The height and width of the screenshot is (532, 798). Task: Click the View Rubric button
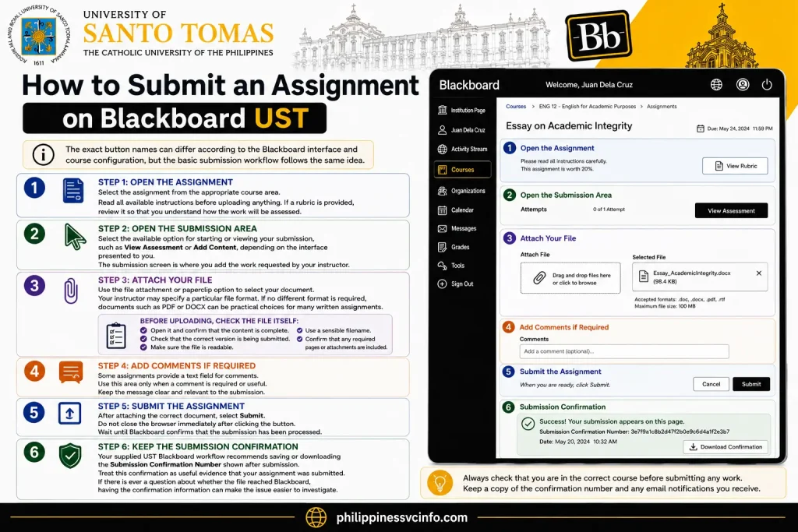click(735, 166)
